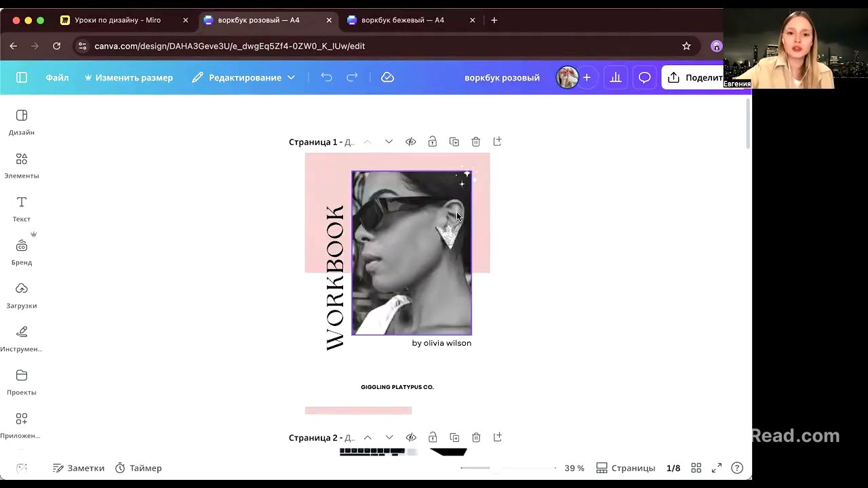Check the cloud save status icon

point(388,78)
